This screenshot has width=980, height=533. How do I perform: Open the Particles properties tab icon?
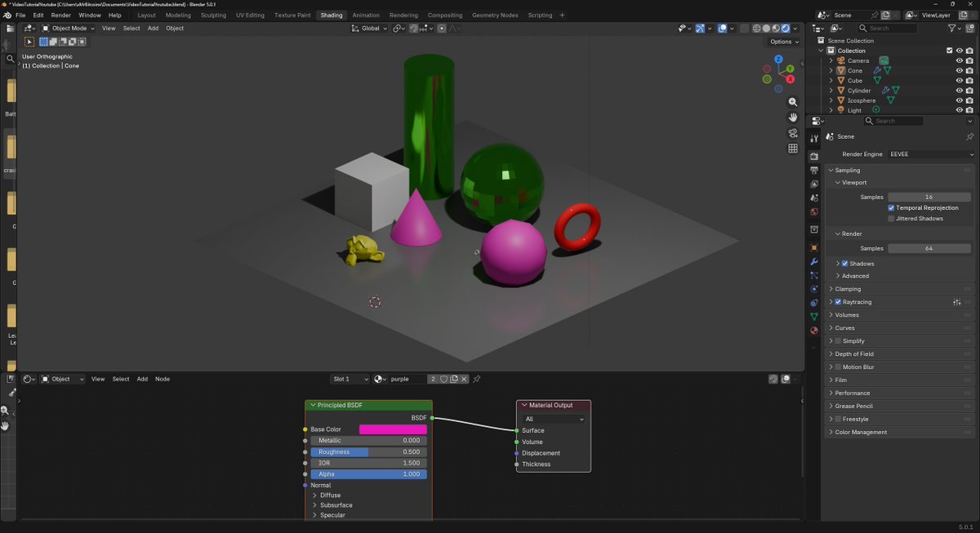coord(813,275)
